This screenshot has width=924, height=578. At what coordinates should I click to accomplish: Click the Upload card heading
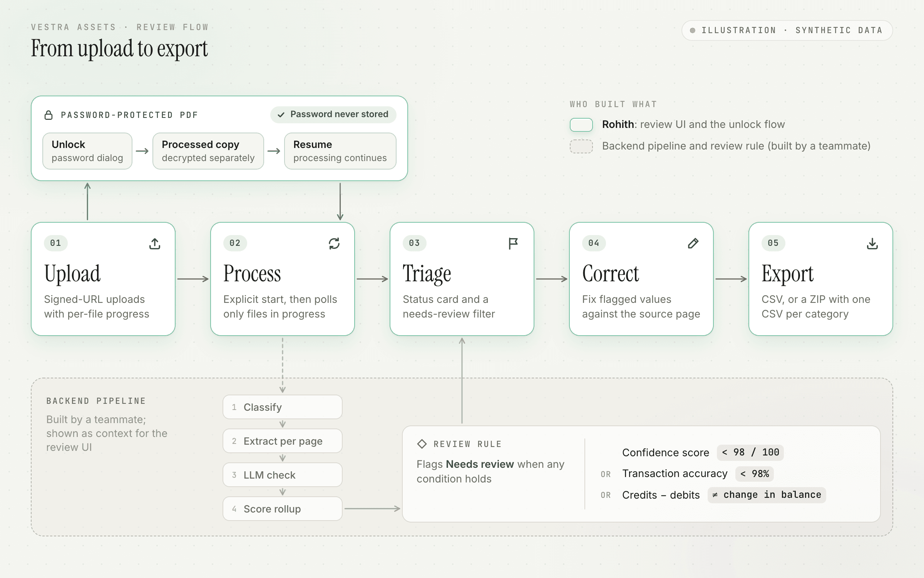point(72,274)
